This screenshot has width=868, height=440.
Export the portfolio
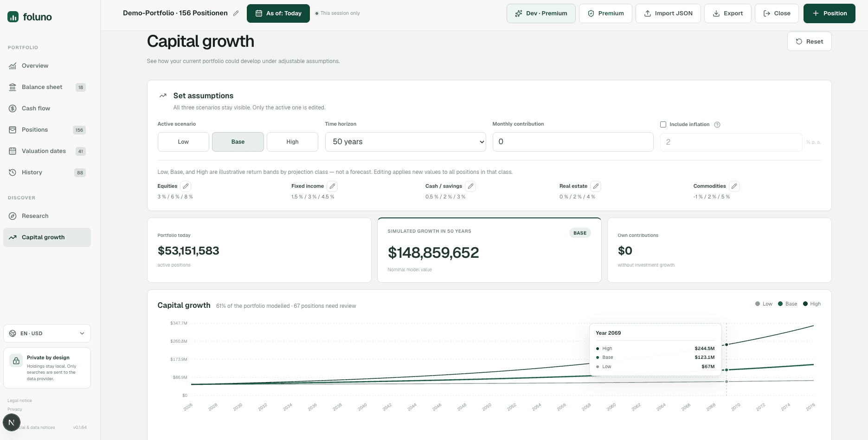pyautogui.click(x=728, y=13)
